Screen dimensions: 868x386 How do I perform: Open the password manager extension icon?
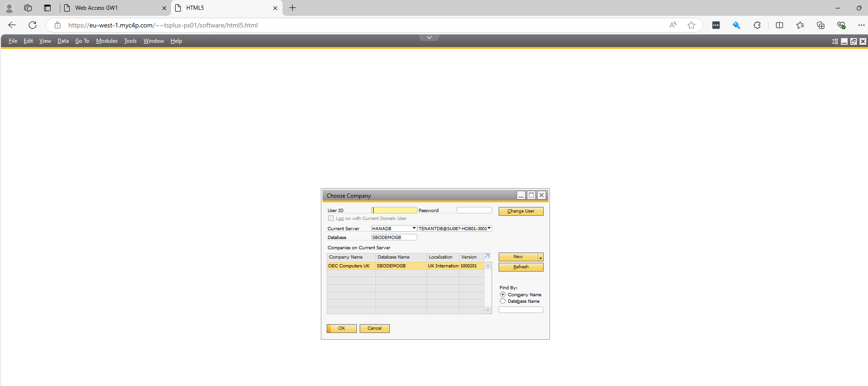click(x=716, y=25)
